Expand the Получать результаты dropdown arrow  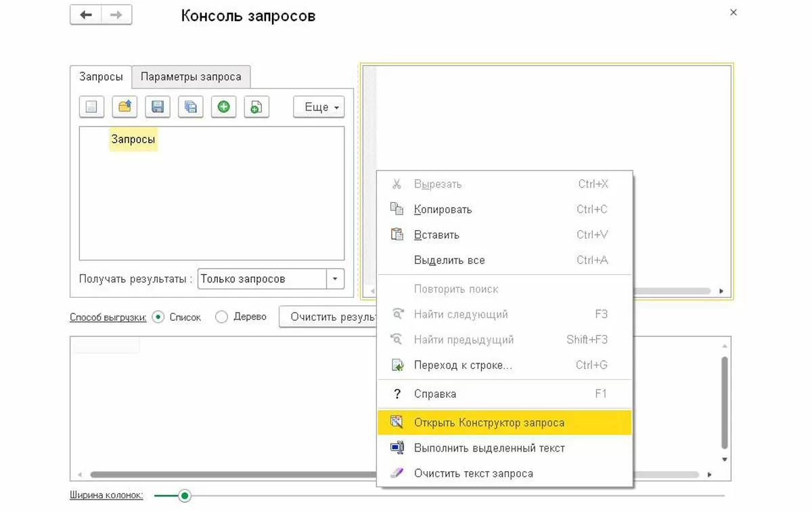336,279
